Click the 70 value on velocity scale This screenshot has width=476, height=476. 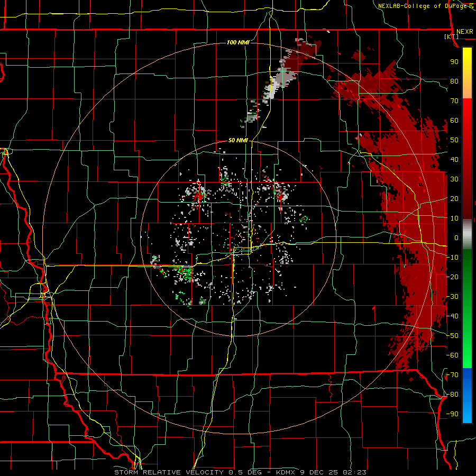coord(454,101)
